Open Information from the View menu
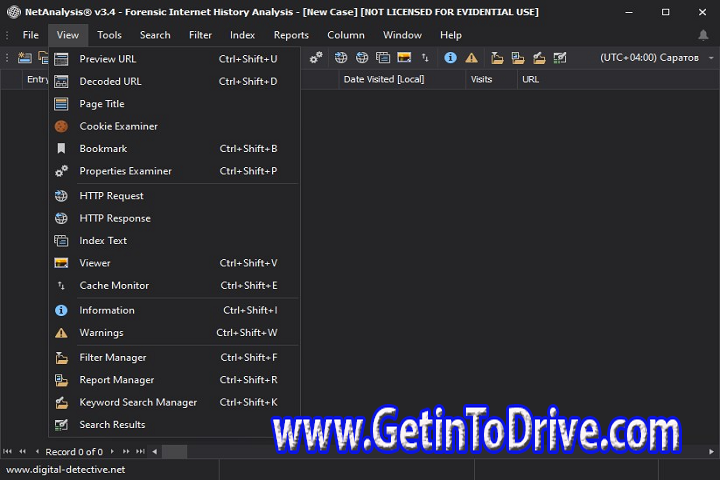This screenshot has height=480, width=720. (174, 311)
